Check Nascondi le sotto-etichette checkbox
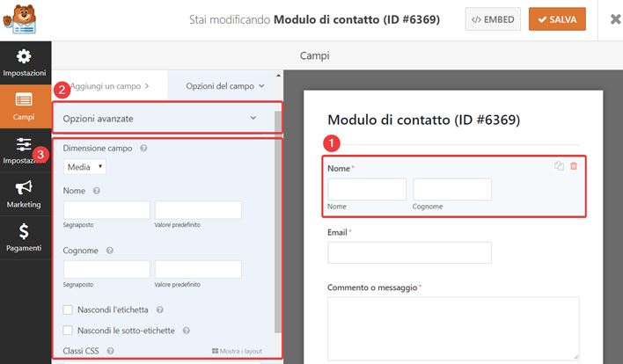Viewport: 623px width, 364px height. [68, 331]
